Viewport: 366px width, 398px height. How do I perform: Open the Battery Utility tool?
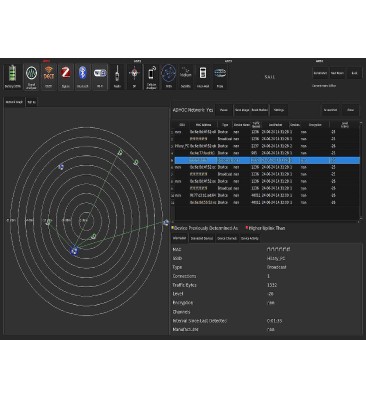[x=13, y=77]
